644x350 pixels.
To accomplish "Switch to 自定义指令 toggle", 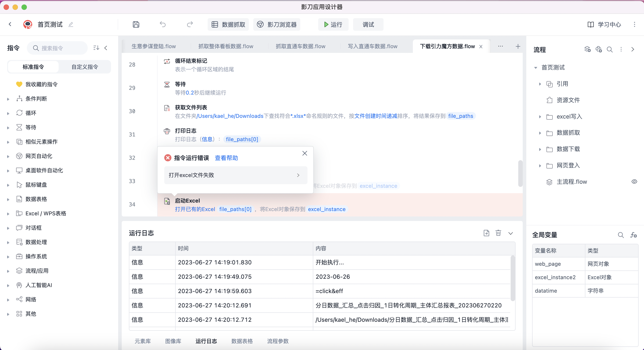I will click(85, 67).
